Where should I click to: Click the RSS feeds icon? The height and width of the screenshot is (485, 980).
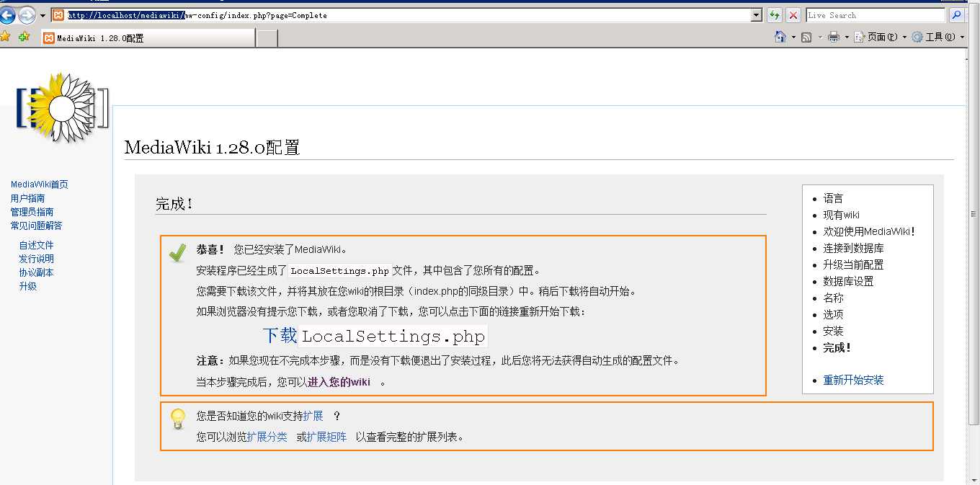(x=807, y=37)
